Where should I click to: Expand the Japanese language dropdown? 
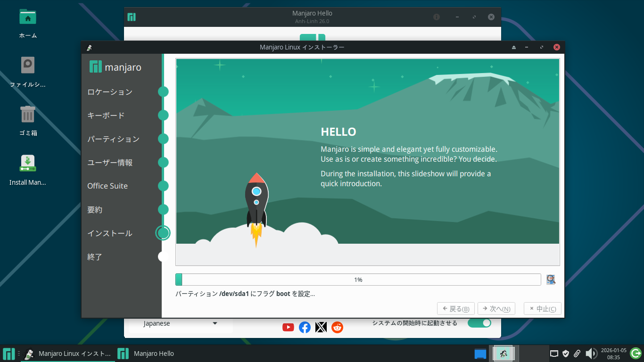coord(181,323)
